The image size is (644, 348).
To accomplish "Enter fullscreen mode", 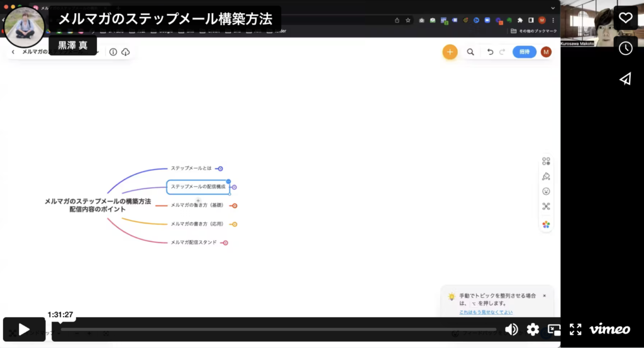I will click(575, 329).
